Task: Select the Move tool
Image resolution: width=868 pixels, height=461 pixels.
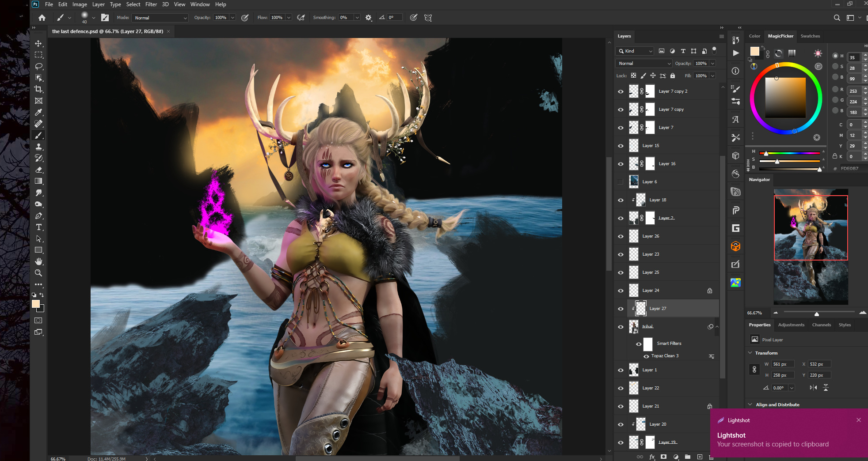Action: (x=38, y=43)
